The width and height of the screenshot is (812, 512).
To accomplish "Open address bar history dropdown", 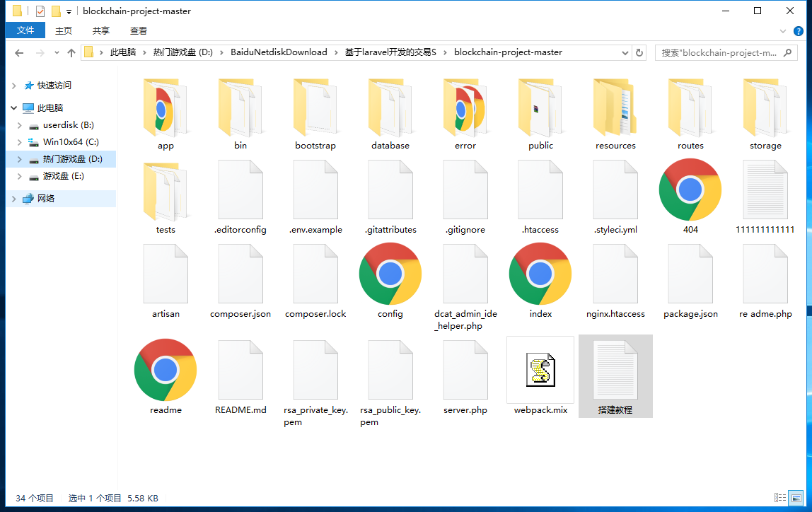I will (625, 52).
